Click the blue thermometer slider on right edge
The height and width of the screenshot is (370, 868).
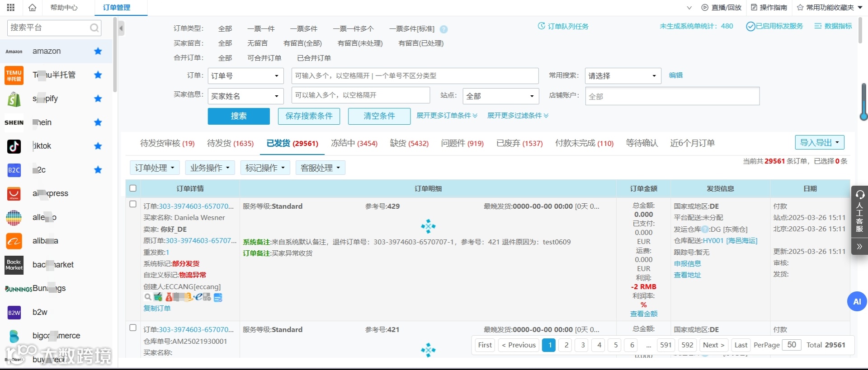863,102
